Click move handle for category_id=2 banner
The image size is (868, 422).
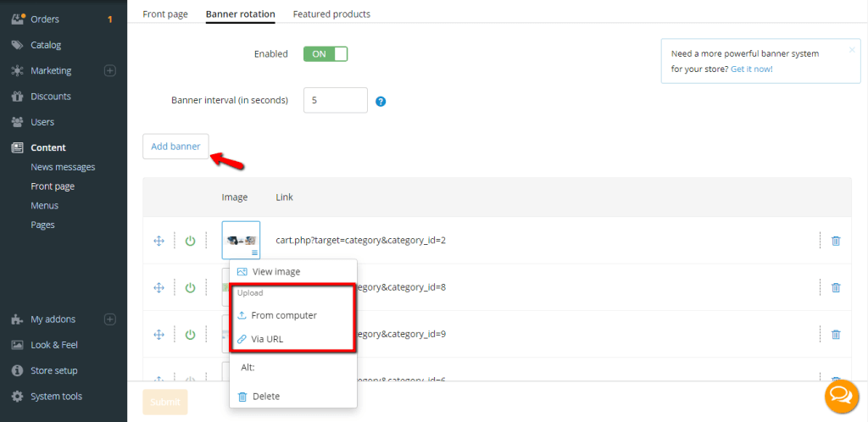[159, 241]
